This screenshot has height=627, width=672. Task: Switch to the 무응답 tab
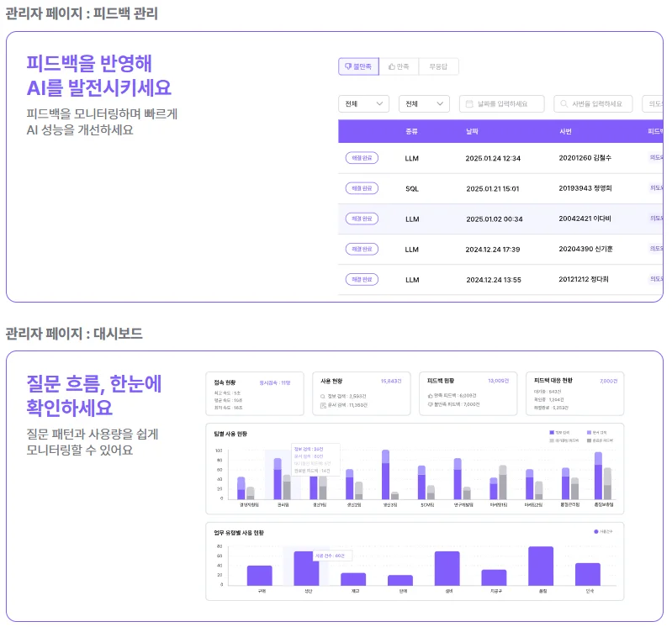pyautogui.click(x=438, y=66)
